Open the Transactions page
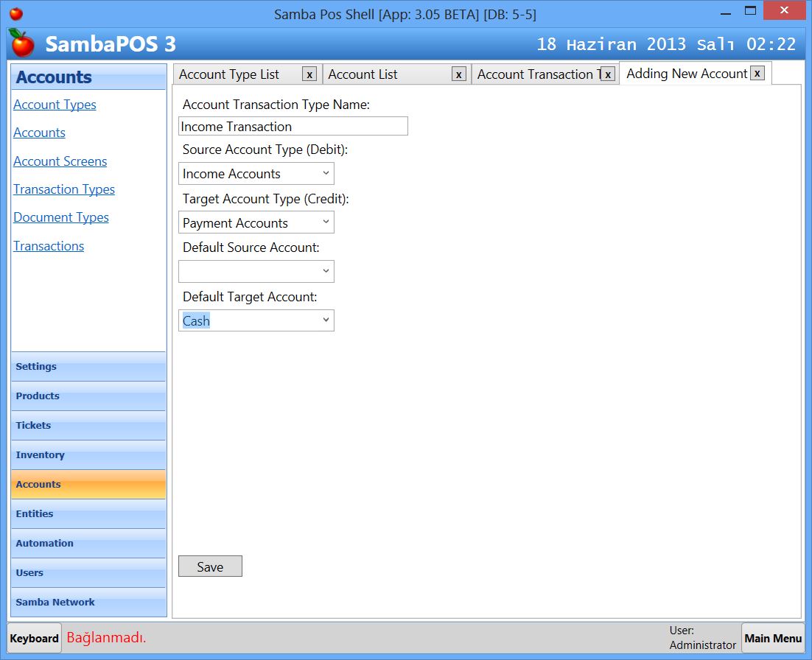This screenshot has height=660, width=812. click(x=49, y=245)
